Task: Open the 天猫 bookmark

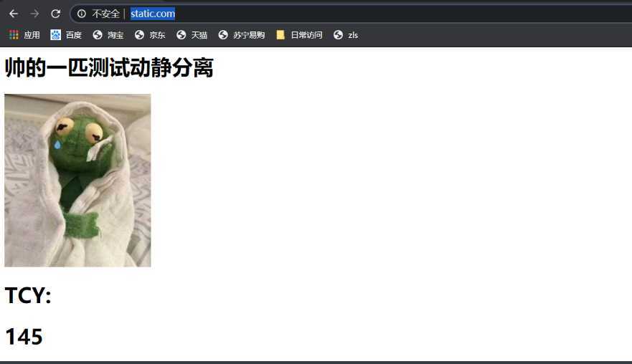Action: coord(192,35)
